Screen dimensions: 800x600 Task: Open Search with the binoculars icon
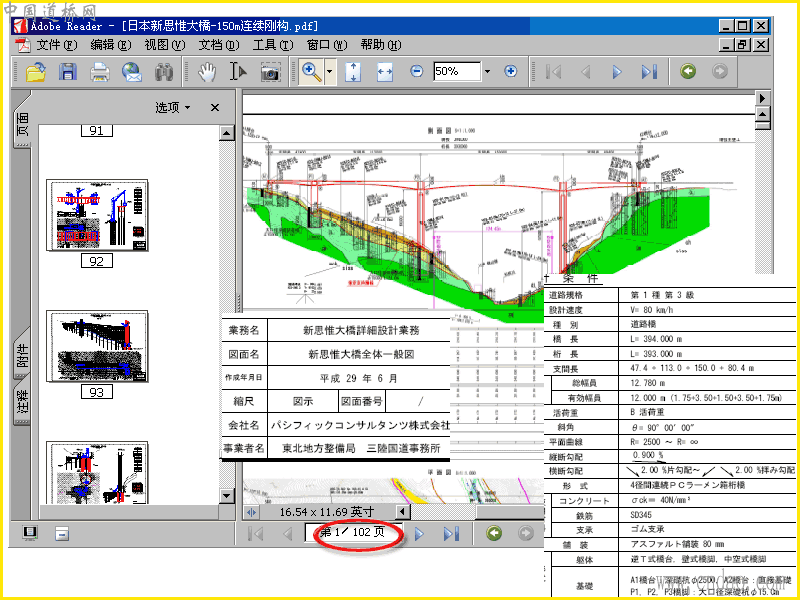[x=164, y=72]
